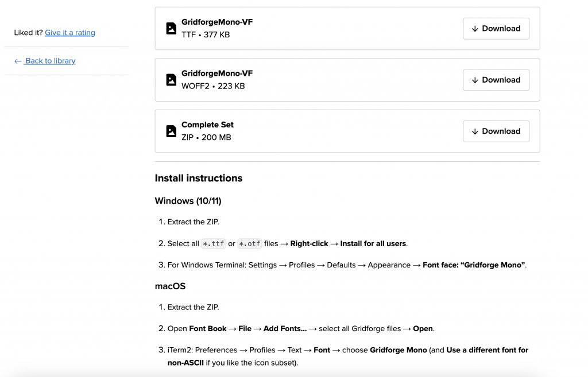The image size is (588, 377).
Task: Download the GridforgeMono-VF TTF file
Action: tap(496, 29)
